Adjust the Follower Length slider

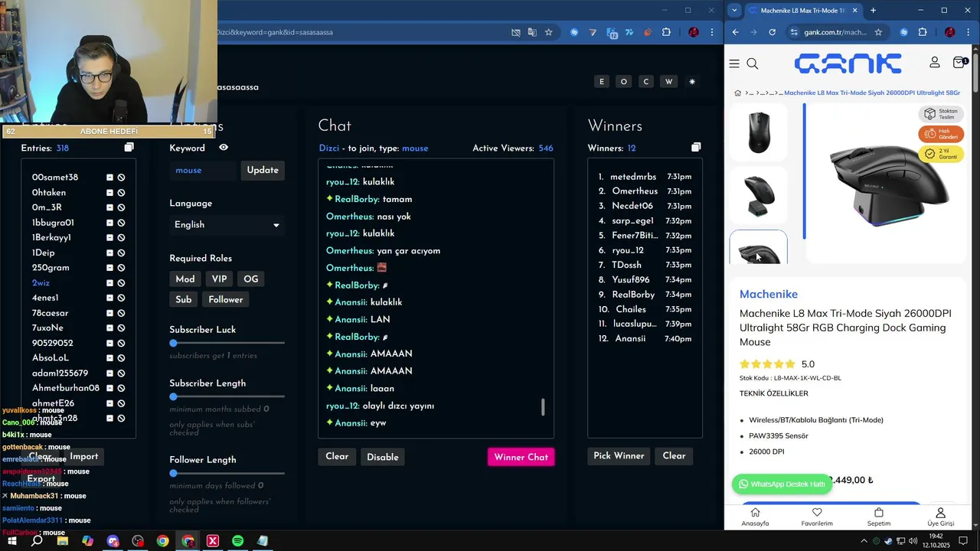227,473
